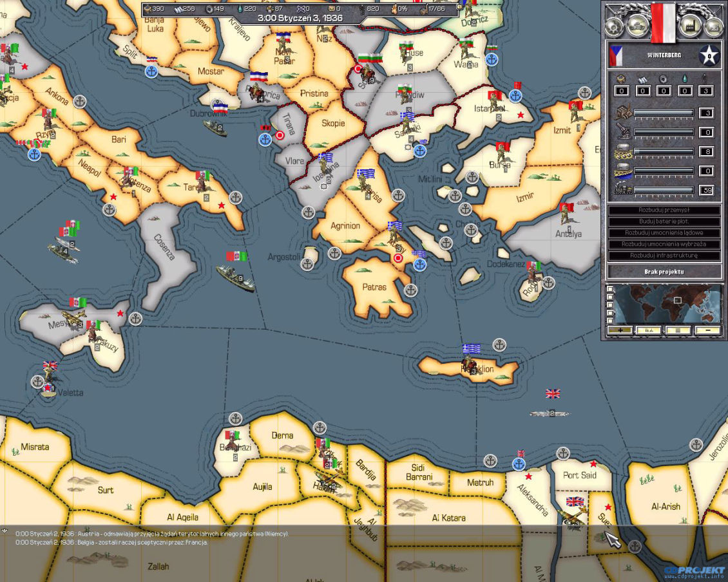The width and height of the screenshot is (728, 582).
Task: Select the port anchor above Port Said
Action: point(562,453)
